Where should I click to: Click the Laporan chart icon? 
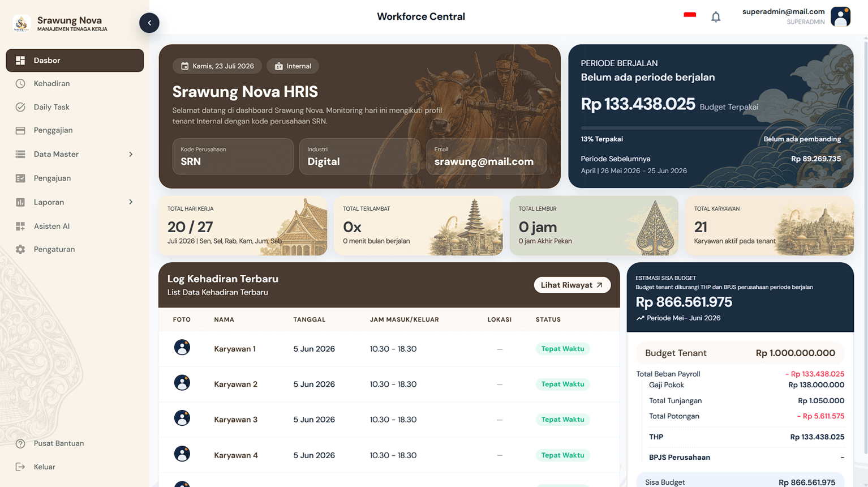(20, 202)
